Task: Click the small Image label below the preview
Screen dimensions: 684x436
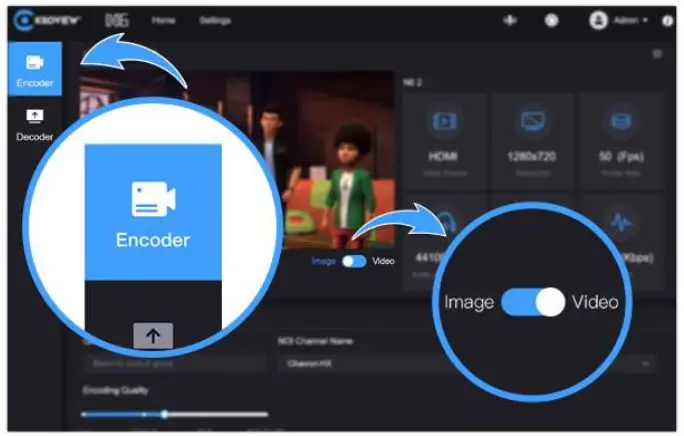Action: pyautogui.click(x=324, y=261)
